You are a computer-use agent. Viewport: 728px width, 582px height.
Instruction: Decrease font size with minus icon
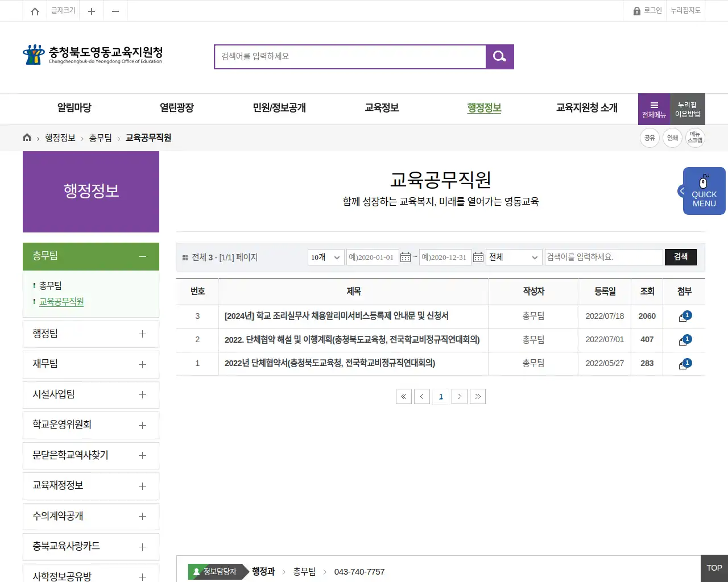click(x=115, y=11)
